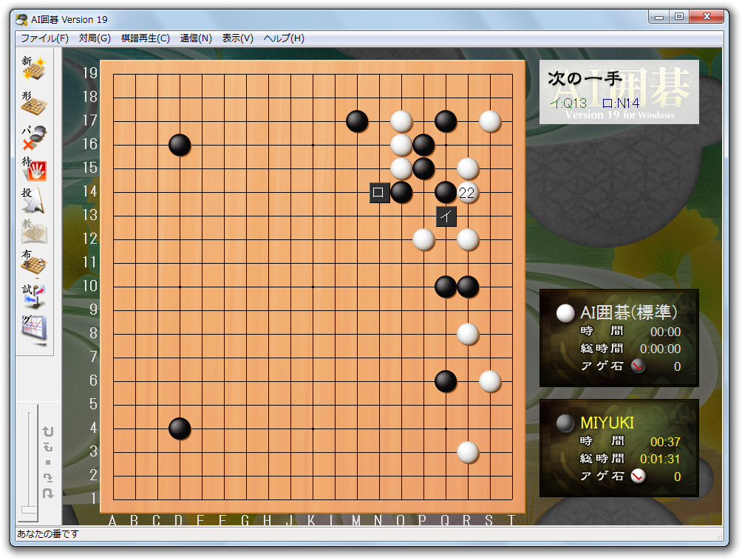Viewport: 742px width, 560px height.
Task: Open the 表示(V) menu
Action: pyautogui.click(x=237, y=38)
